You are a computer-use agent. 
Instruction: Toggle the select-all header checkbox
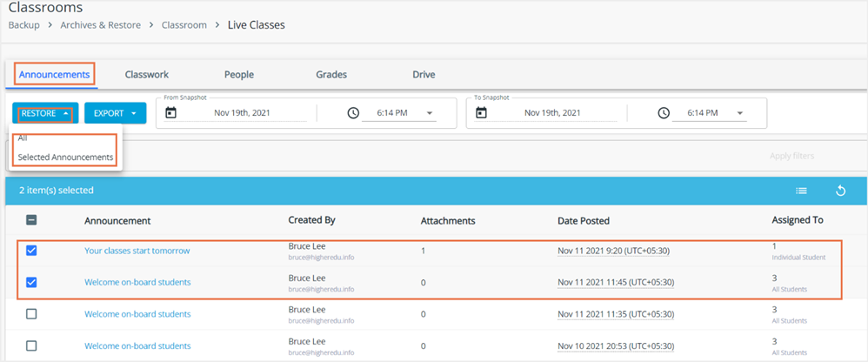[x=31, y=220]
